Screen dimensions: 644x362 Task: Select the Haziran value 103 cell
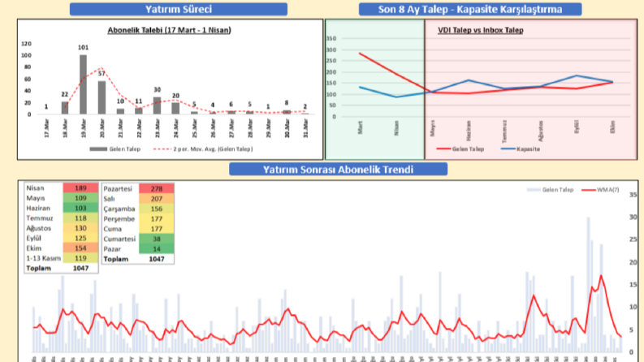click(80, 208)
